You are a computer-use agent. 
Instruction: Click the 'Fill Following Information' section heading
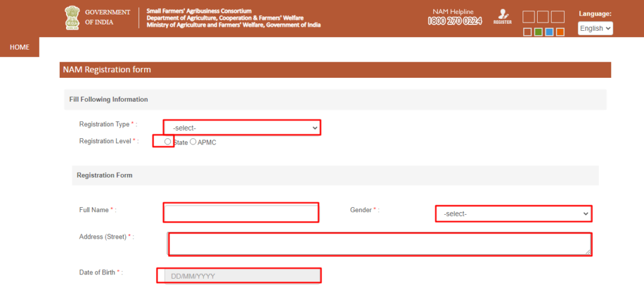tap(109, 99)
